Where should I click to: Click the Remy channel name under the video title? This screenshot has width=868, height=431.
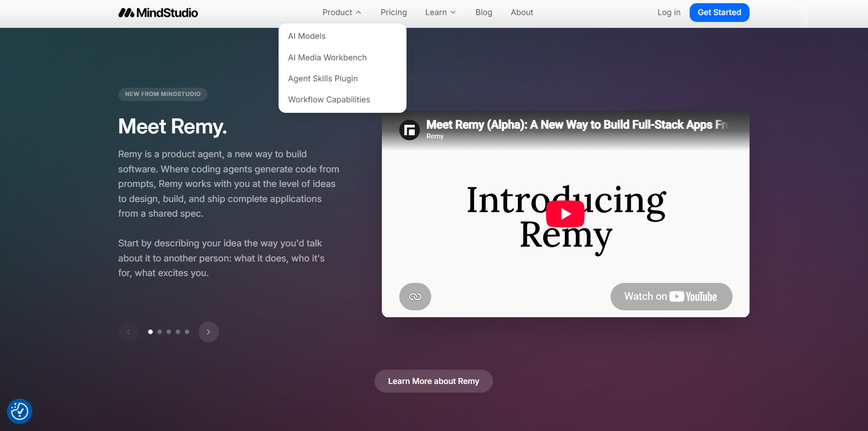435,136
